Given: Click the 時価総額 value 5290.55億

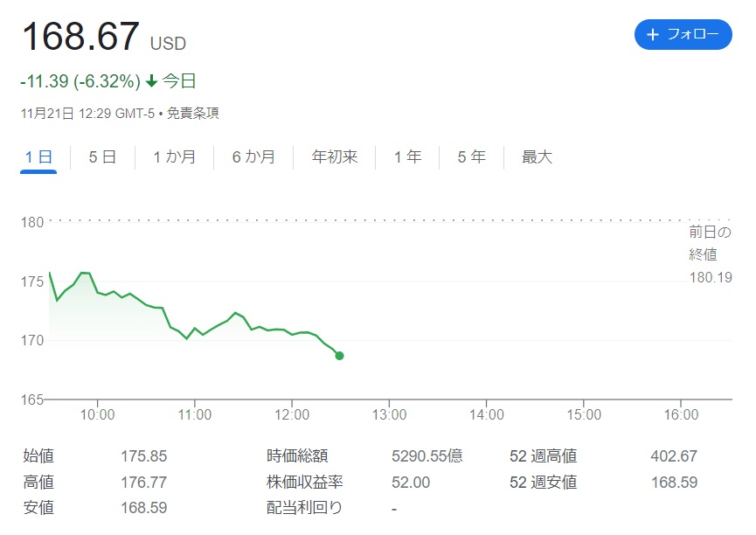Looking at the screenshot, I should coord(427,455).
